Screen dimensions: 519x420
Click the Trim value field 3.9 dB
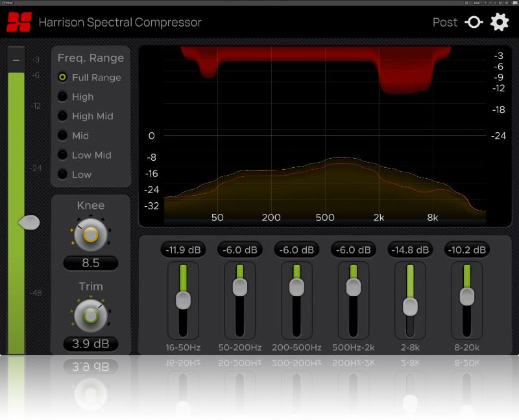[x=91, y=344]
